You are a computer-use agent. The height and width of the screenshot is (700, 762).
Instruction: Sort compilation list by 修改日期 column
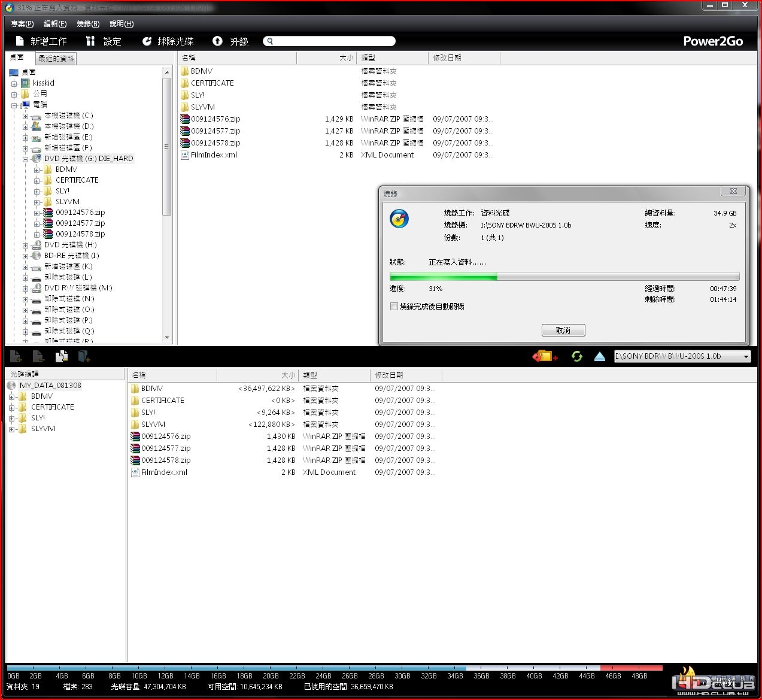pos(406,375)
